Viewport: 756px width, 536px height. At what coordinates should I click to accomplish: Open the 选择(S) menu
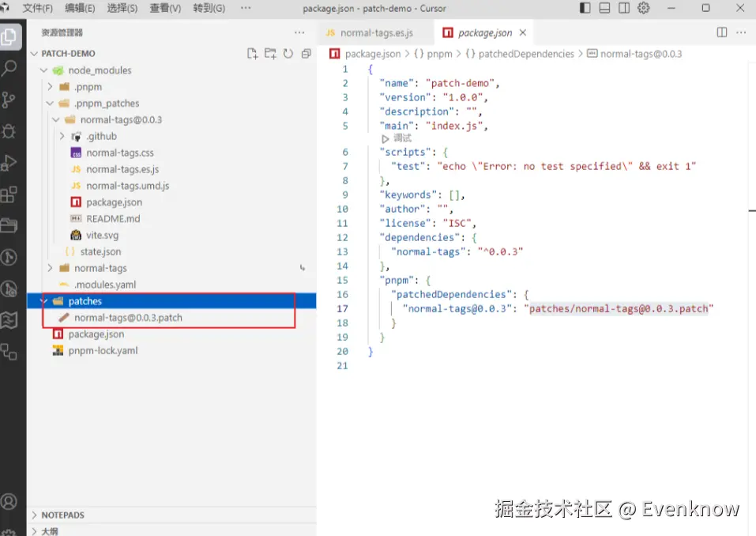122,8
